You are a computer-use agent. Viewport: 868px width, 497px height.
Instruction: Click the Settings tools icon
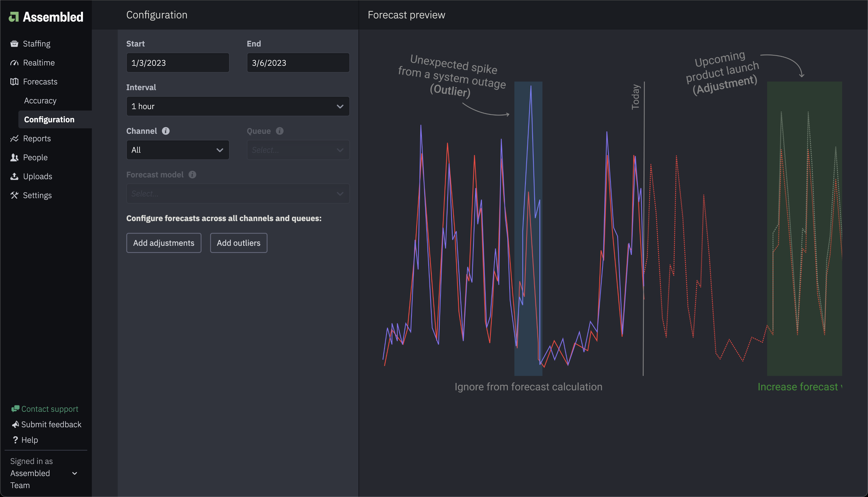[x=14, y=195]
